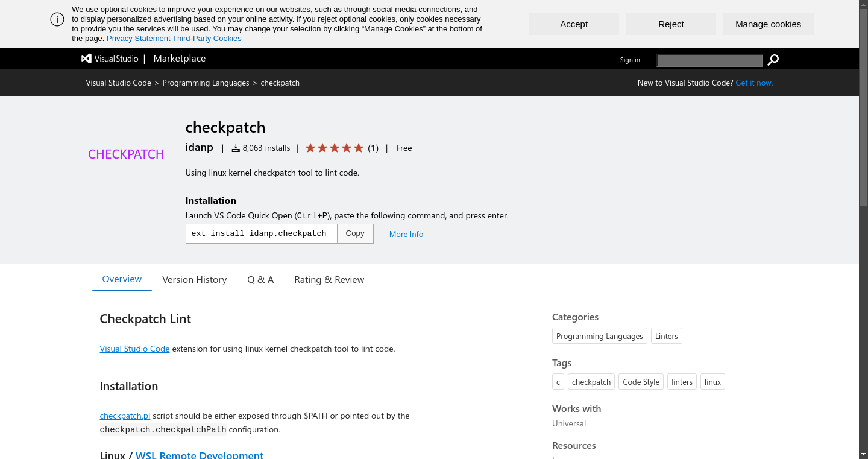Accept optional cookies
Screen dimensions: 868x459
click(x=574, y=24)
